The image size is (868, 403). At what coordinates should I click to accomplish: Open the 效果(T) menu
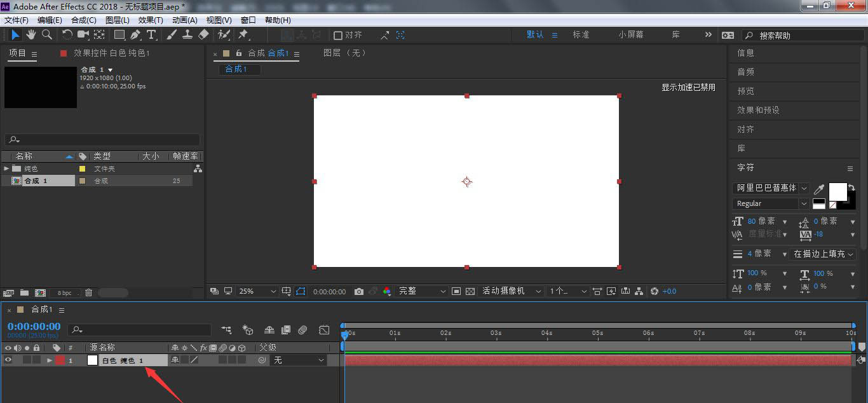pos(151,20)
